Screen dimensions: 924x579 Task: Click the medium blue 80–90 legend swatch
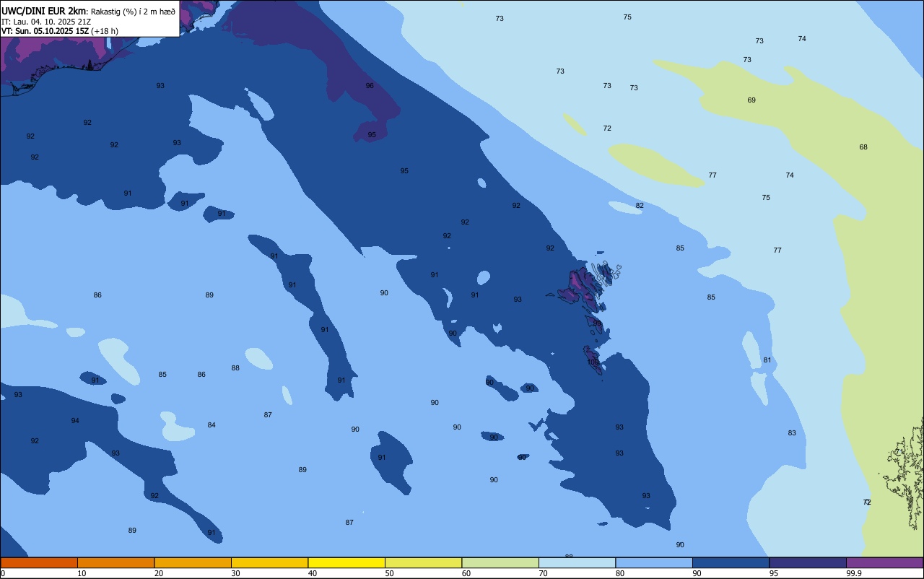(x=654, y=562)
